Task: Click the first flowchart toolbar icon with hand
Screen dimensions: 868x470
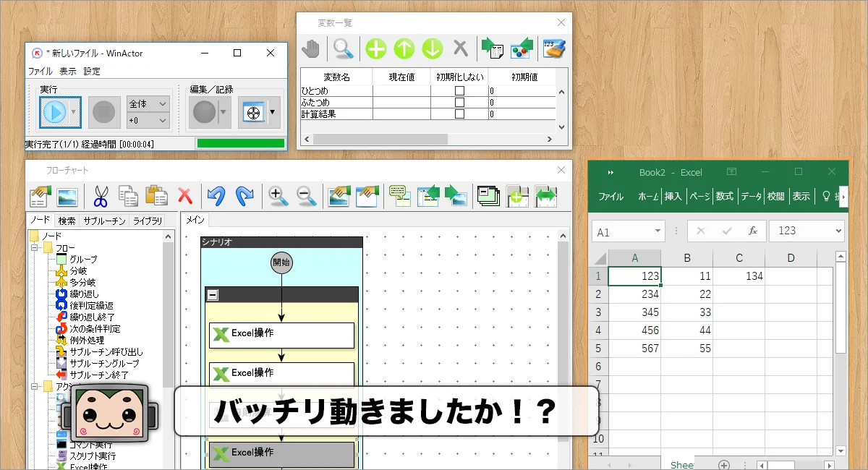Action: (40, 196)
